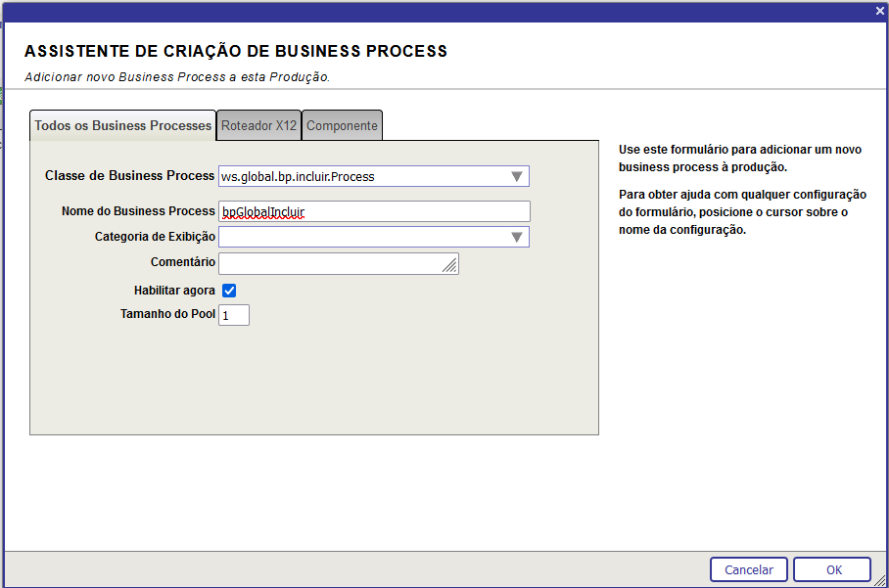Open the Categoria de Exibição dropdown arrow
Image resolution: width=889 pixels, height=588 pixels.
coord(517,238)
